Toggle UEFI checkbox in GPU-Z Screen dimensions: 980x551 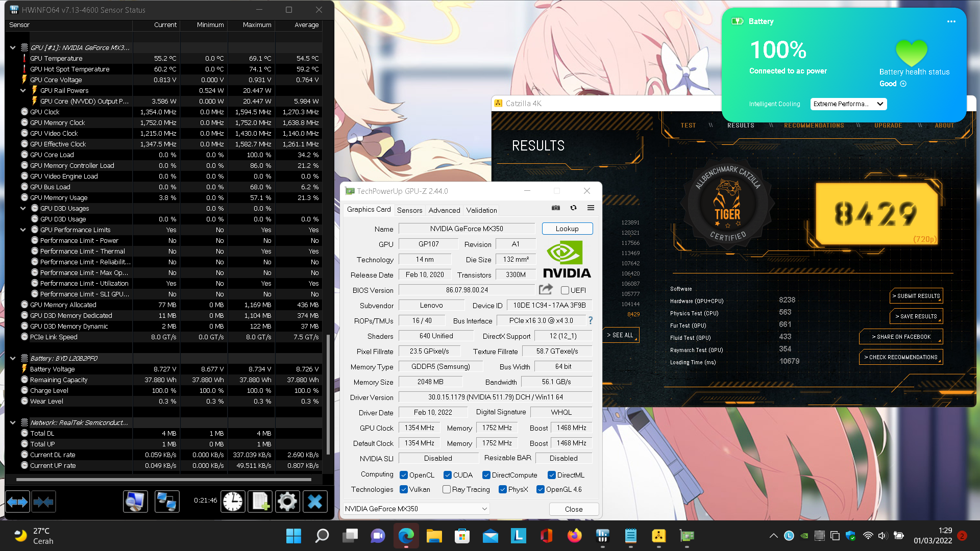tap(565, 290)
